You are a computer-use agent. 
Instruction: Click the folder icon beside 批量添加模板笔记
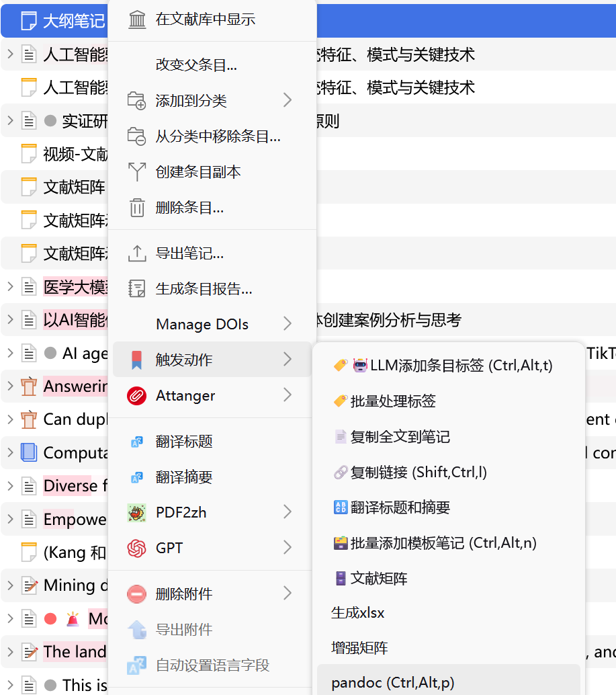click(341, 543)
